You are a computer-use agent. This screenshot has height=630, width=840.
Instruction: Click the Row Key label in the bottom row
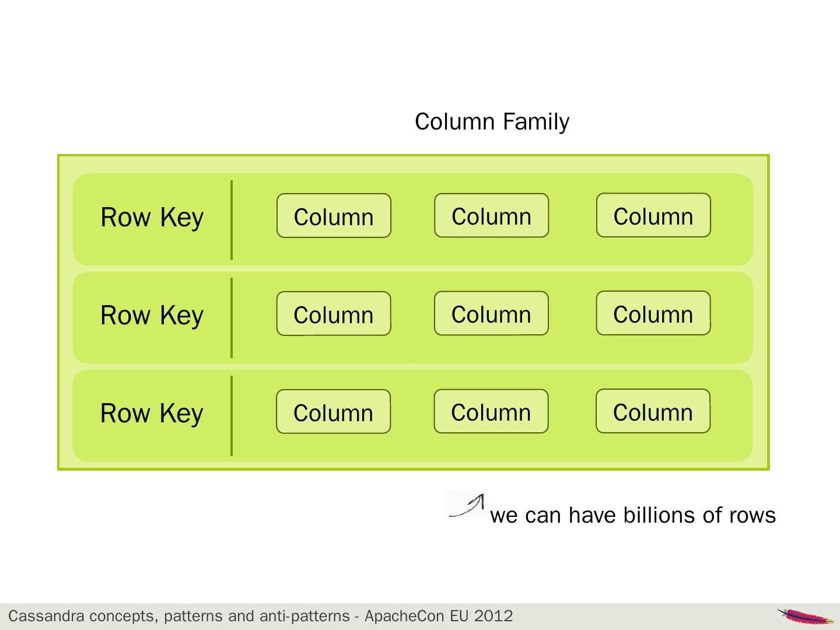coord(152,414)
